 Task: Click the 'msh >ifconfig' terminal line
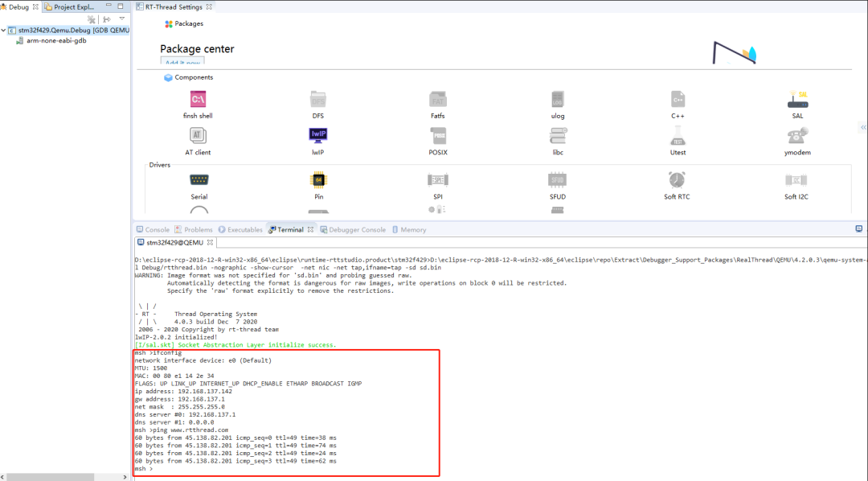tap(158, 352)
